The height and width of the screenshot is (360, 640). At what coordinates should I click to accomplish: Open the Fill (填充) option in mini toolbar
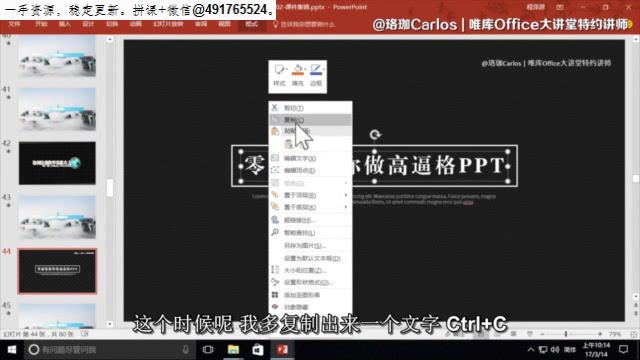[x=298, y=76]
